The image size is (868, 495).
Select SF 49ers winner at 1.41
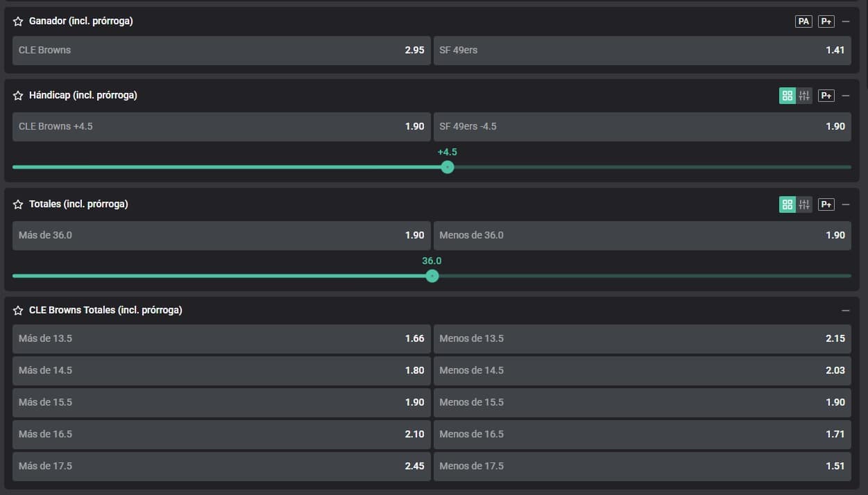coord(642,51)
